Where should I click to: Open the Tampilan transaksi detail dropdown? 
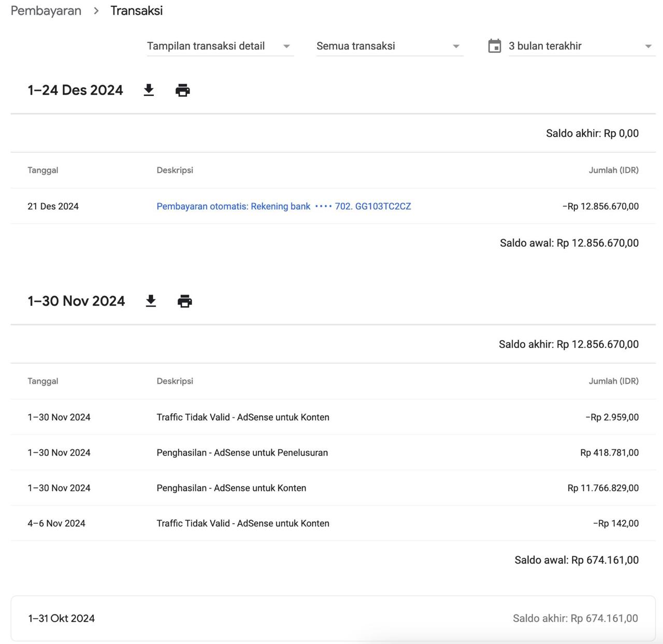tap(220, 46)
